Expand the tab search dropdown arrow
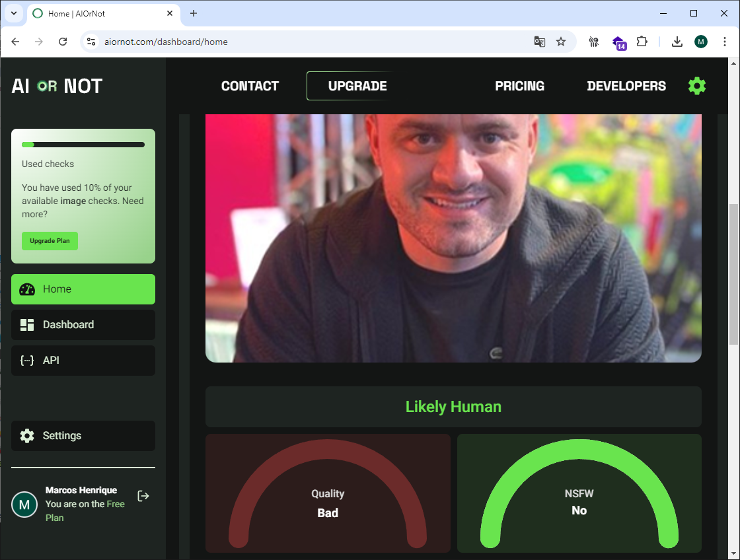This screenshot has height=560, width=740. [14, 13]
